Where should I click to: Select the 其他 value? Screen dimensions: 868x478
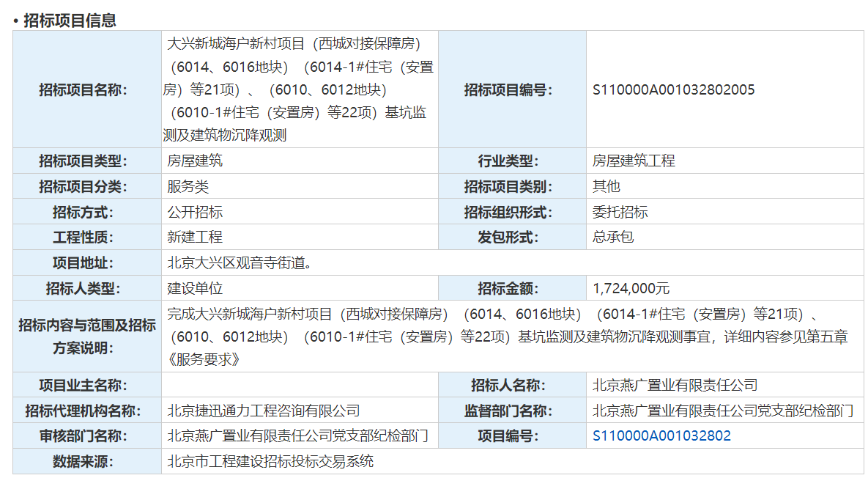[607, 186]
